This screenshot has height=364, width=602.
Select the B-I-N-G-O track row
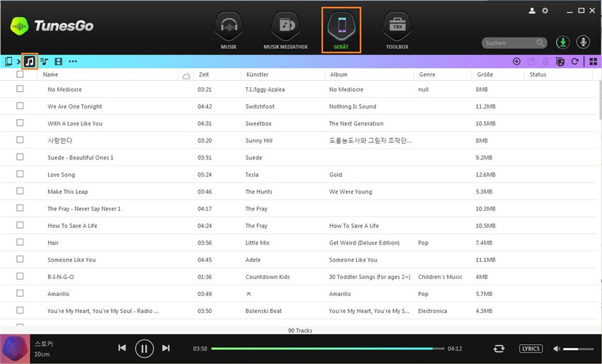(298, 276)
